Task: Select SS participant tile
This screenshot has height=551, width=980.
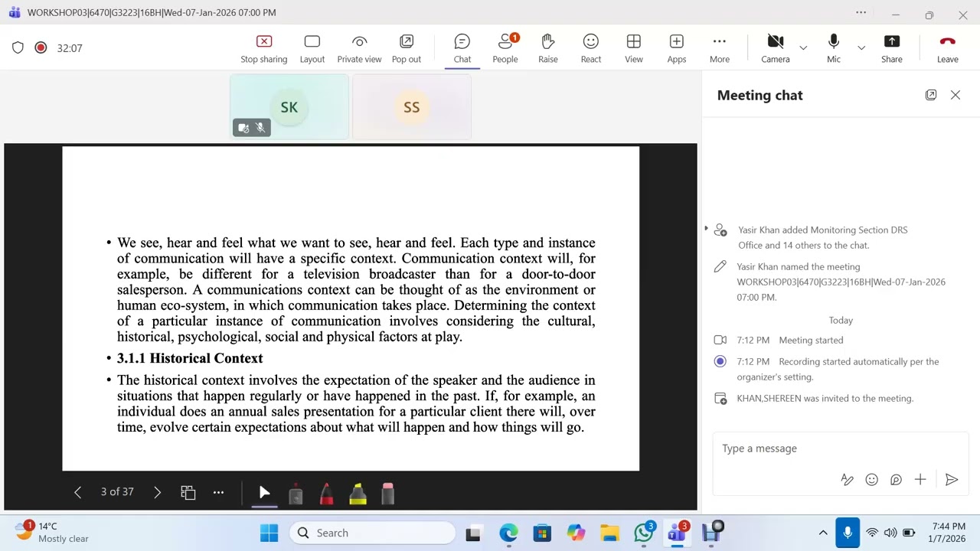Action: 412,107
